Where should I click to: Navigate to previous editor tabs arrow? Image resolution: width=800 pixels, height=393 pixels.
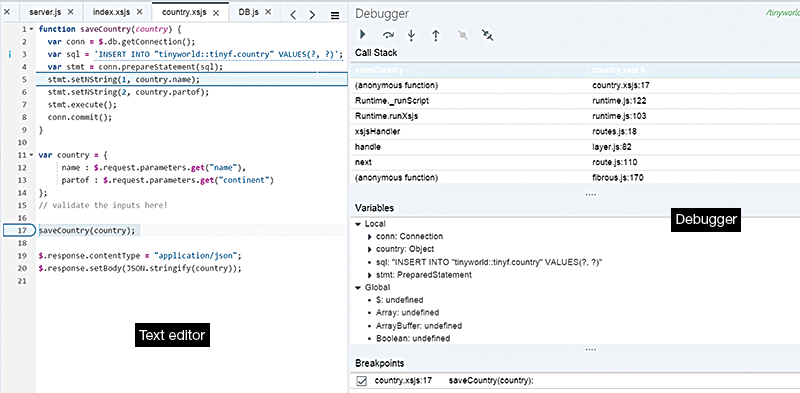[x=293, y=15]
